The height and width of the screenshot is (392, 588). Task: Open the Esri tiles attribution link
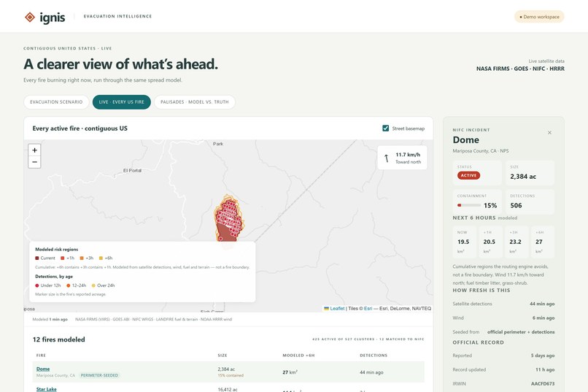click(x=368, y=308)
